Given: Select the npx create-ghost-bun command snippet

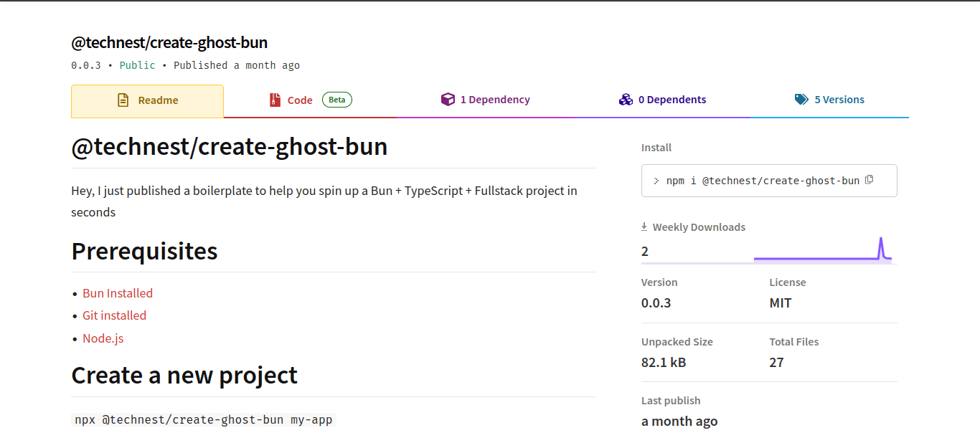Looking at the screenshot, I should (203, 419).
